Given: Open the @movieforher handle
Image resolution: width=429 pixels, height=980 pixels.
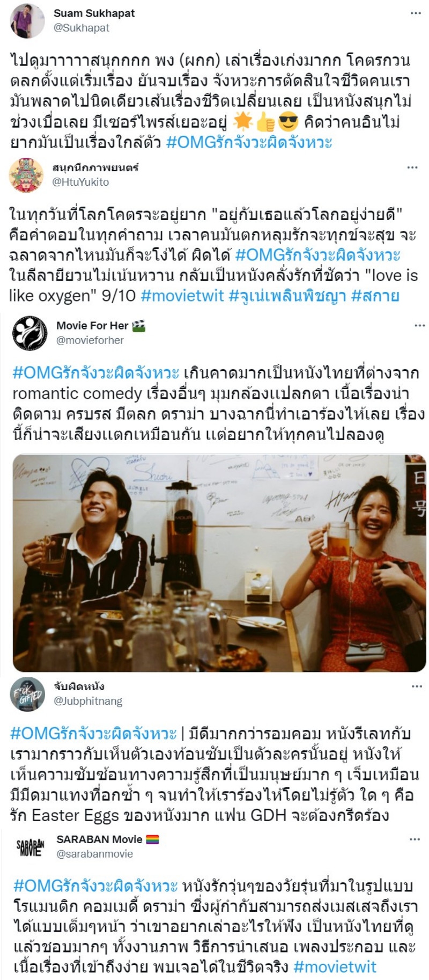Looking at the screenshot, I should point(90,340).
